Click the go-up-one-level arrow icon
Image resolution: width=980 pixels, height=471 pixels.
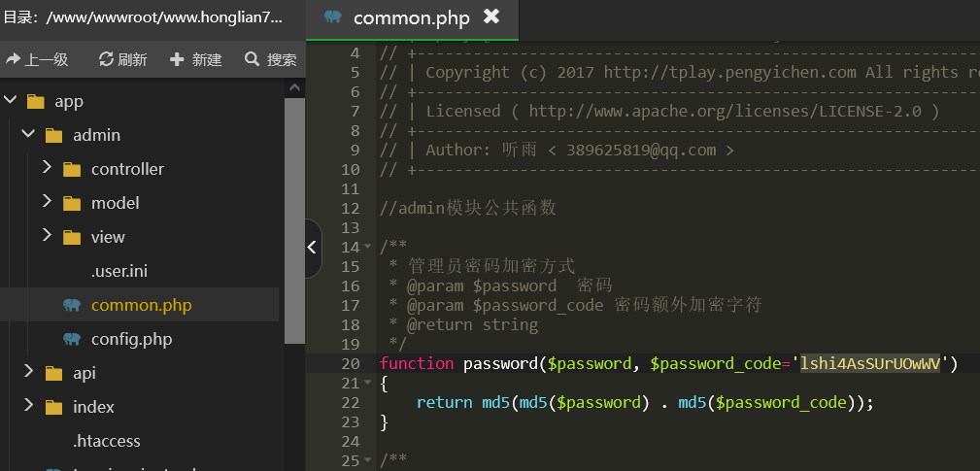(14, 60)
